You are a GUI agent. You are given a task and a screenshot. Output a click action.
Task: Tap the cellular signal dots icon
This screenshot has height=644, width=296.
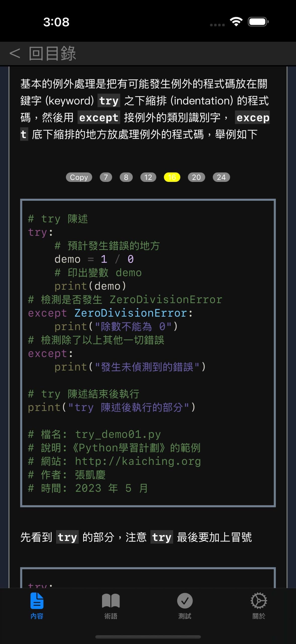click(x=217, y=24)
